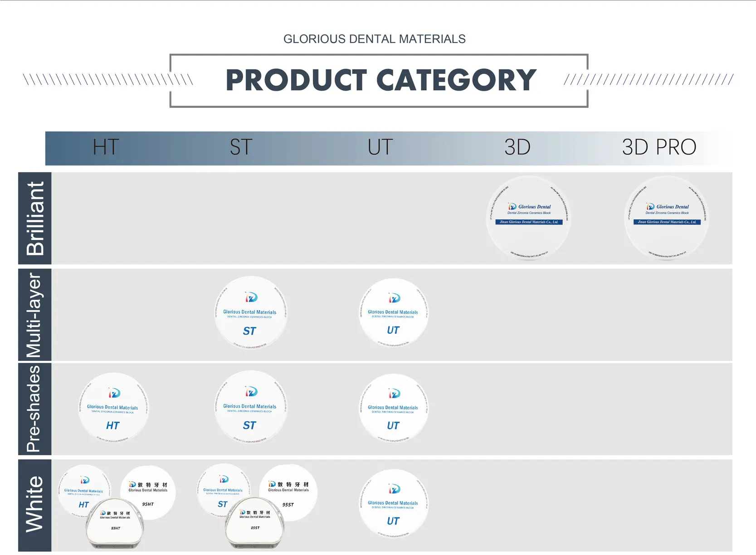Pick the Pre-shades UT disc

[394, 408]
